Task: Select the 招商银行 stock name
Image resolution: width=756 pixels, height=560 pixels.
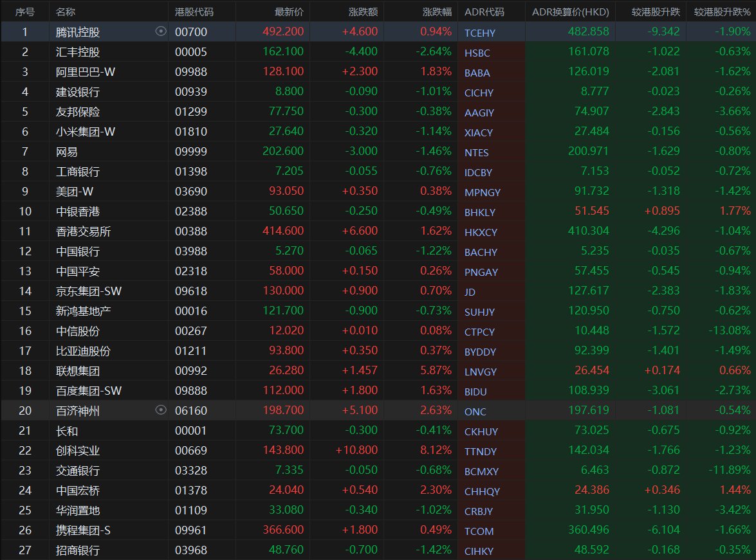Action: (78, 550)
